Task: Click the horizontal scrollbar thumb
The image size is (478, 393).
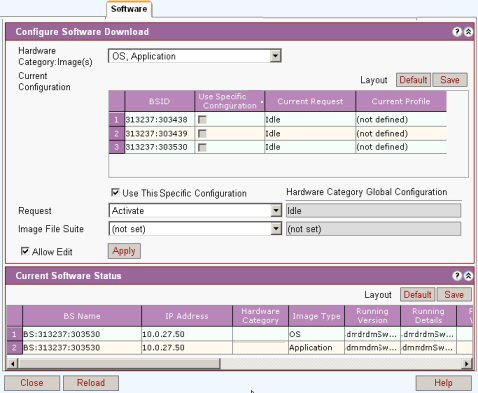Action: 119,363
